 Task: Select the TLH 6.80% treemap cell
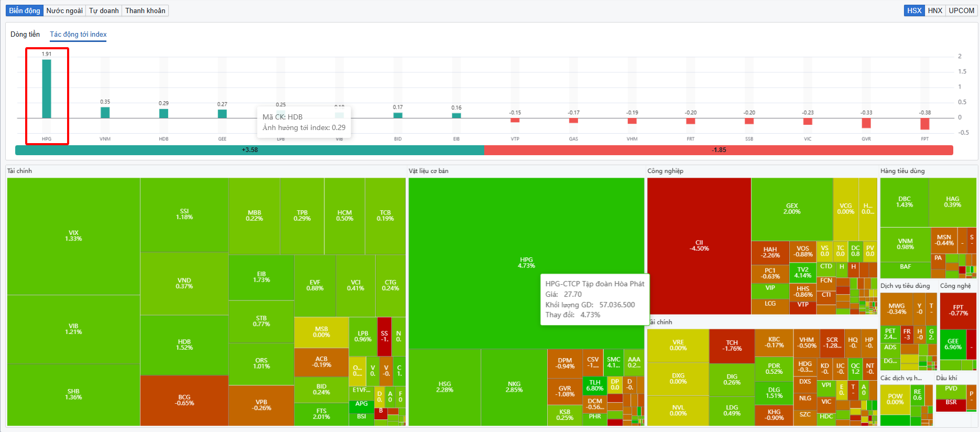pos(595,385)
